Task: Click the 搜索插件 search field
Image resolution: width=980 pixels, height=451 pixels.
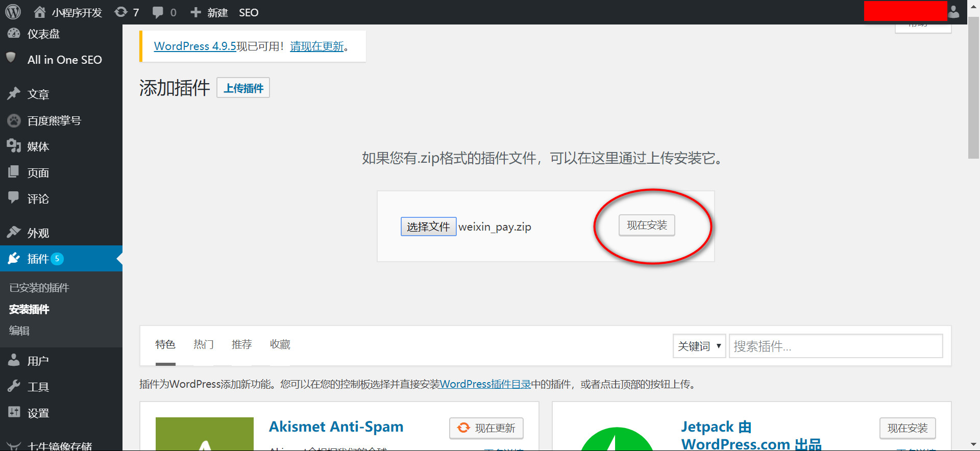Action: pyautogui.click(x=836, y=346)
